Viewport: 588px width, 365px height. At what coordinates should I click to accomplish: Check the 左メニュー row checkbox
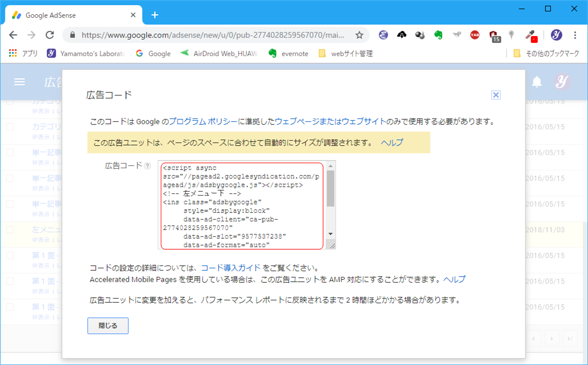click(x=10, y=230)
